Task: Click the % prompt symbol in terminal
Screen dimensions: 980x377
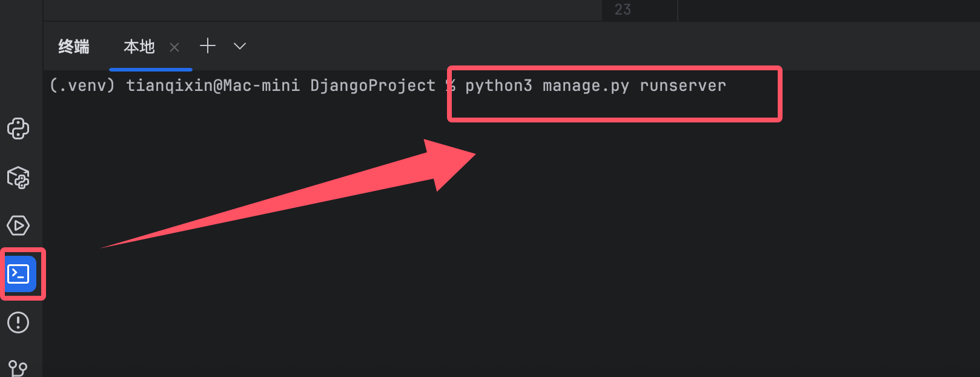Action: (x=451, y=86)
